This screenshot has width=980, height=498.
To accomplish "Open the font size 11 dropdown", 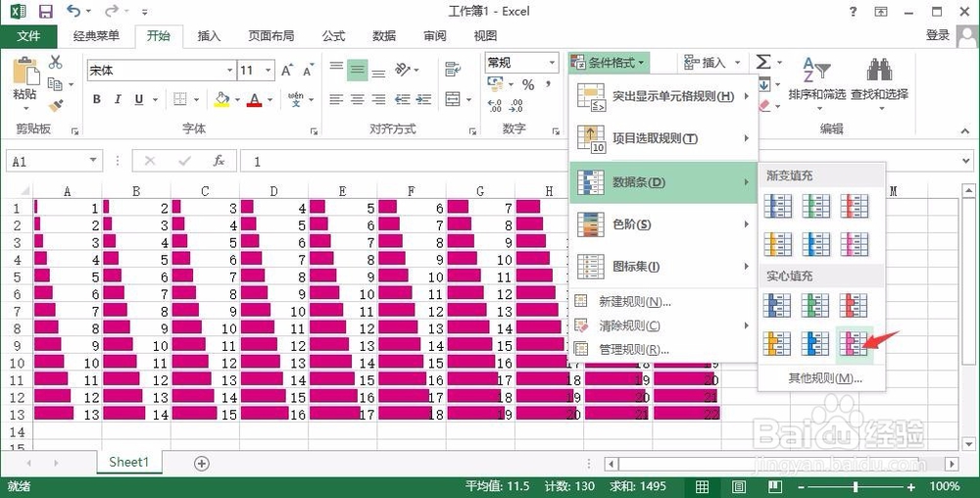I will coord(269,70).
